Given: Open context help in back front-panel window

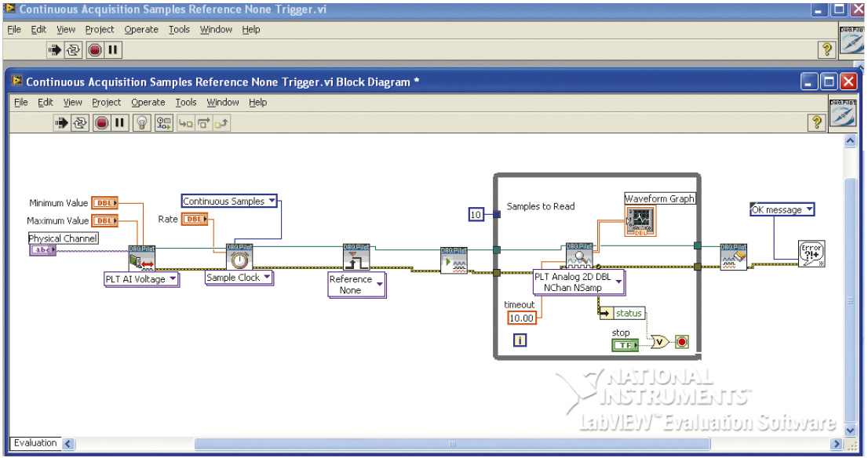Looking at the screenshot, I should point(826,49).
